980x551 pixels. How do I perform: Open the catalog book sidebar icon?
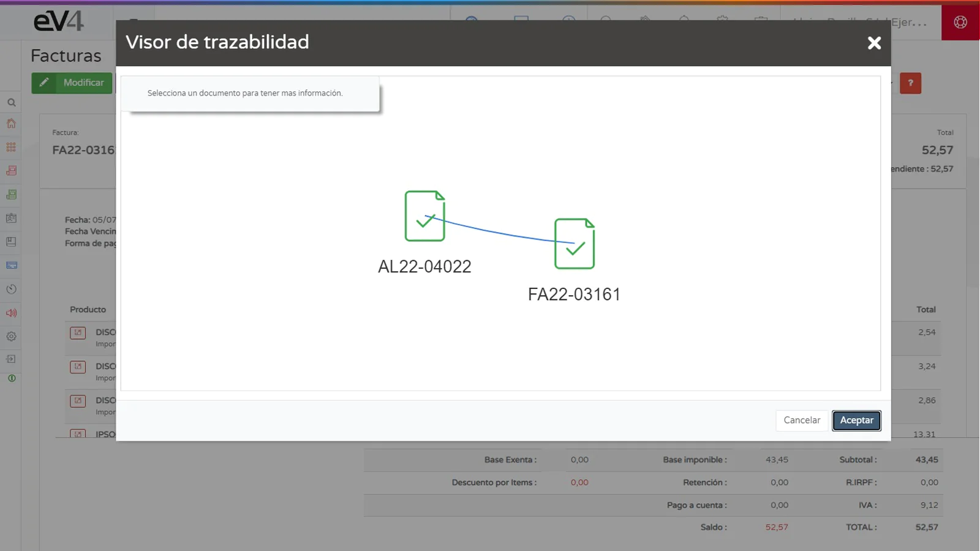coord(11,242)
